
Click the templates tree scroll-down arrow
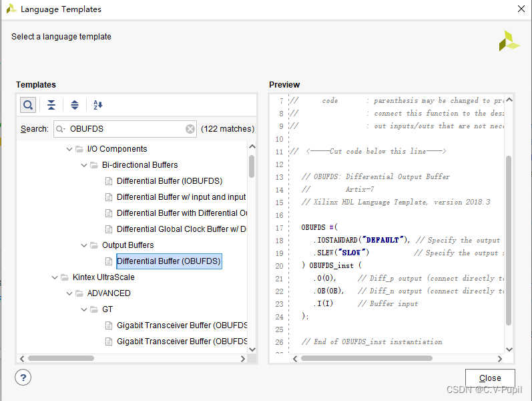[252, 350]
